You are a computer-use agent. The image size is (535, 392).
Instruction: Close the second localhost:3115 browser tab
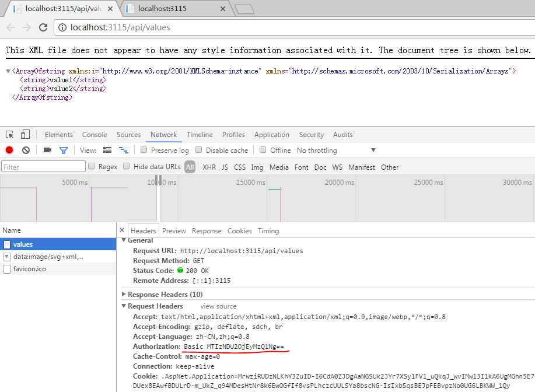click(223, 9)
